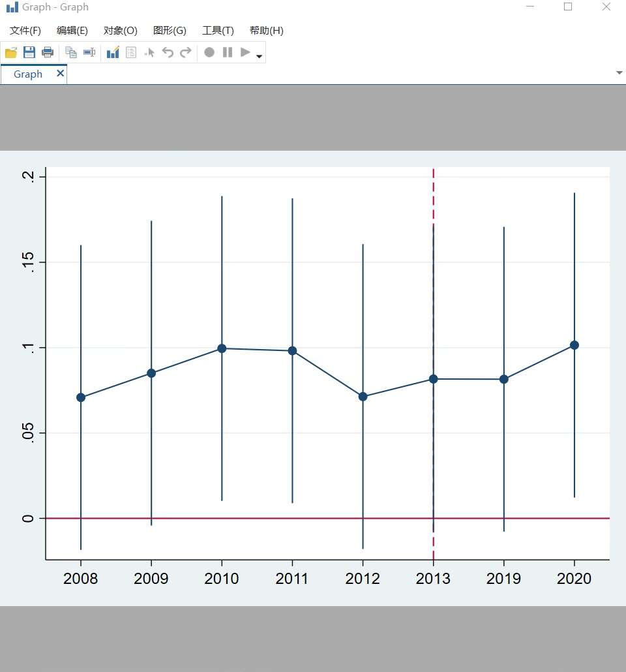Click the x-axis label 2013
This screenshot has width=626, height=672.
[433, 579]
